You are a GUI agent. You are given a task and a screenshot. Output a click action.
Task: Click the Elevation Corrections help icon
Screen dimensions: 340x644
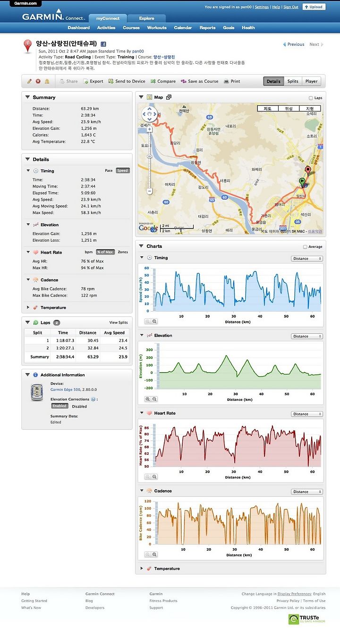tap(93, 399)
